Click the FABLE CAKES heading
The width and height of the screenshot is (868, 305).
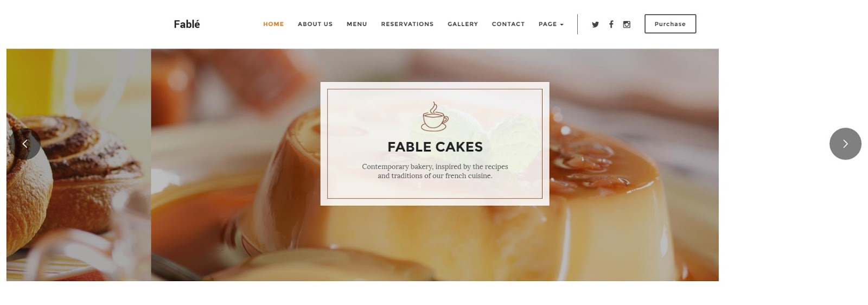point(435,147)
